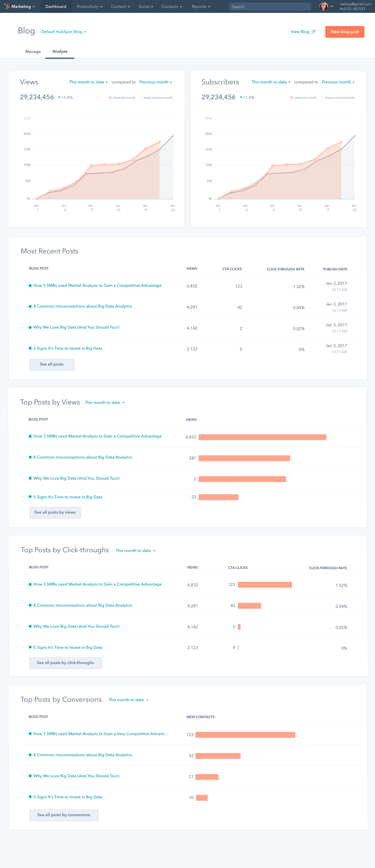Click the HubSpot sprocket logo icon
This screenshot has width=375, height=868.
[x=7, y=6]
